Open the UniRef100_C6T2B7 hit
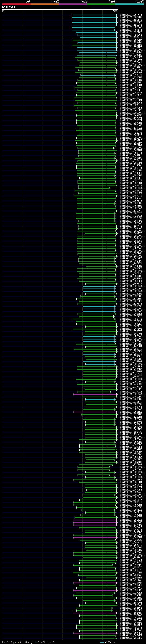The width and height of the screenshot is (146, 644). [131, 17]
